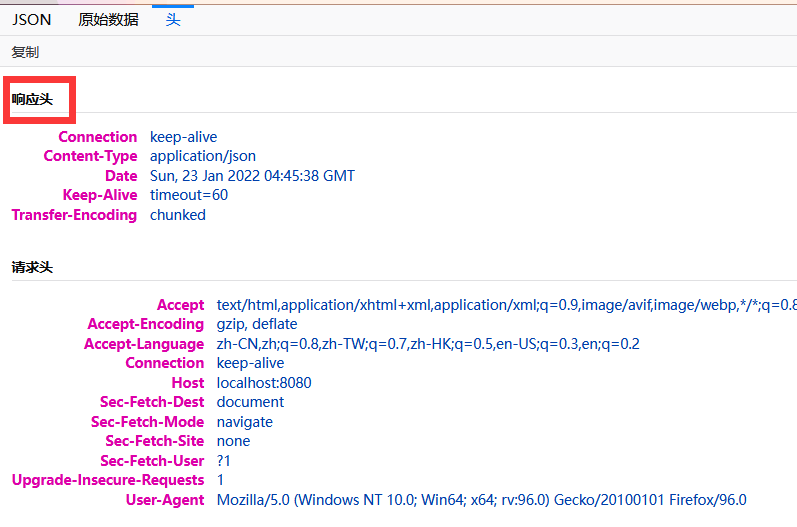Click the Accept-Language header name
This screenshot has height=527, width=797.
tap(144, 344)
